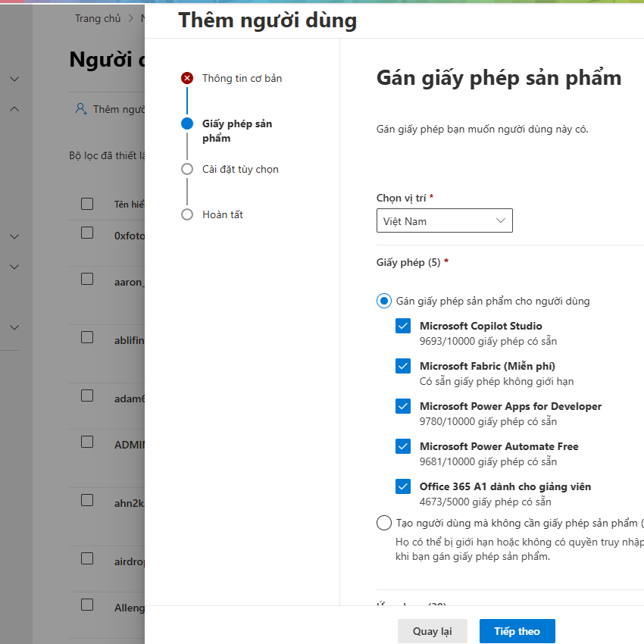Click the red error icon for Thông tin cơ bản
644x644 pixels.
click(187, 78)
